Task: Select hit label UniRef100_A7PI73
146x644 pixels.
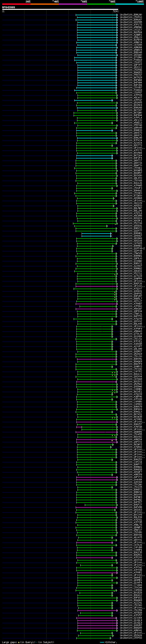Action: 131,25
